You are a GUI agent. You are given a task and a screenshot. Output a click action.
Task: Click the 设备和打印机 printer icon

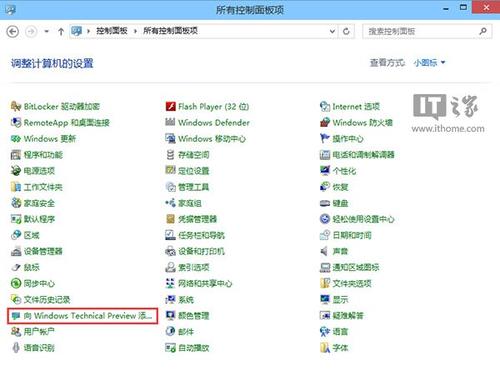pos(170,251)
